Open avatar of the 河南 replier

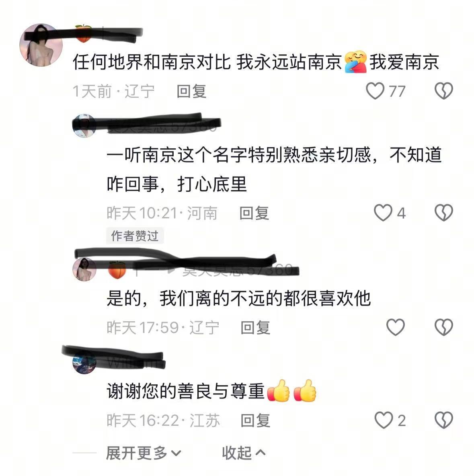[84, 126]
